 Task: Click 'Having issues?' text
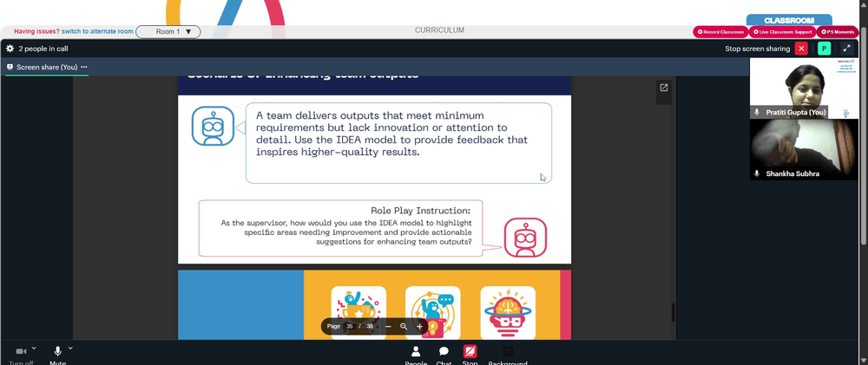(36, 31)
